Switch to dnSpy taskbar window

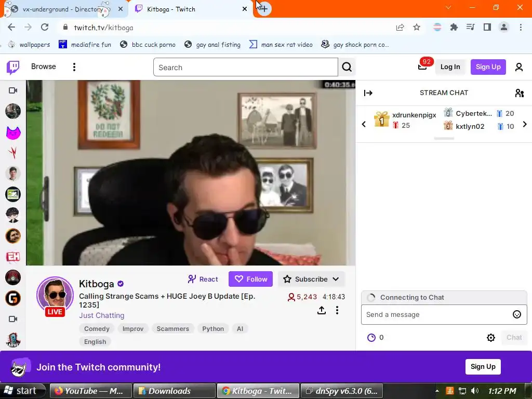tap(342, 391)
